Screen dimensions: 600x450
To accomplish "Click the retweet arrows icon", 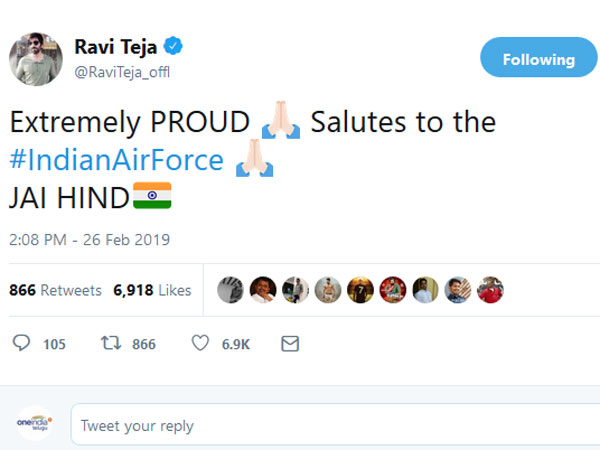I will [x=113, y=344].
